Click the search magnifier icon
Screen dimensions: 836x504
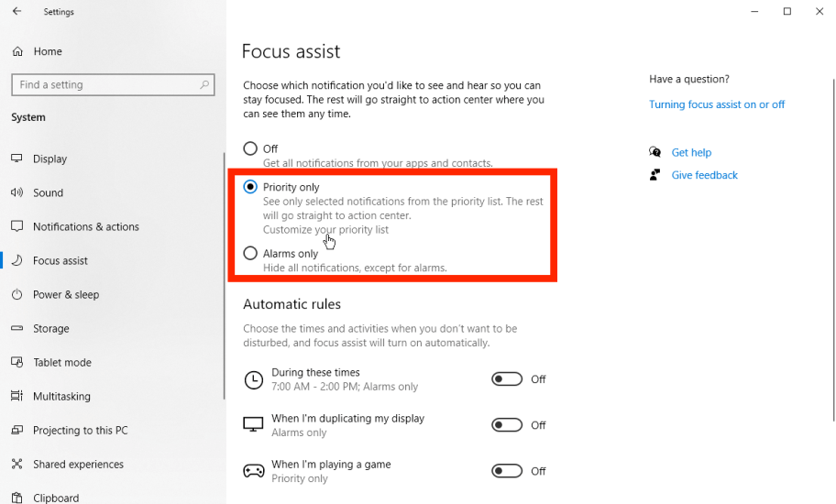tap(204, 84)
